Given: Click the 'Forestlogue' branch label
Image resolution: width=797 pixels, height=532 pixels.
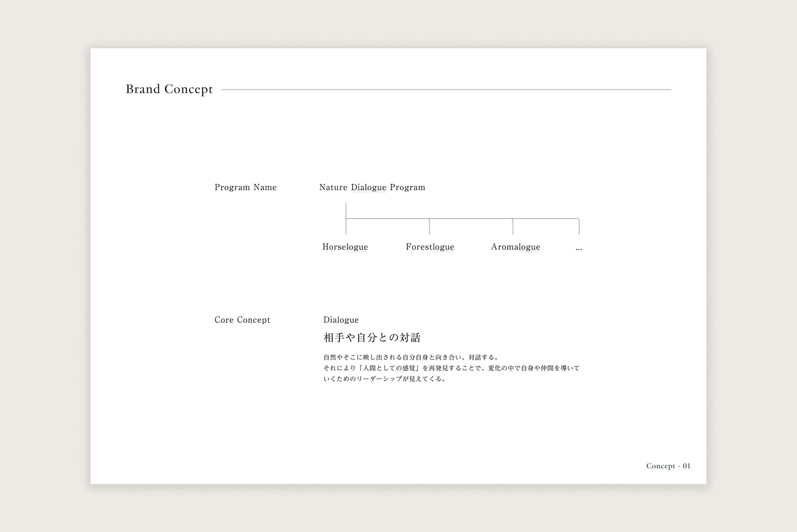Looking at the screenshot, I should point(430,247).
